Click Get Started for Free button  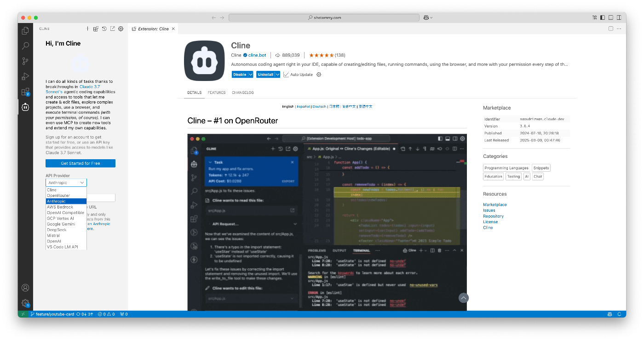coord(80,163)
